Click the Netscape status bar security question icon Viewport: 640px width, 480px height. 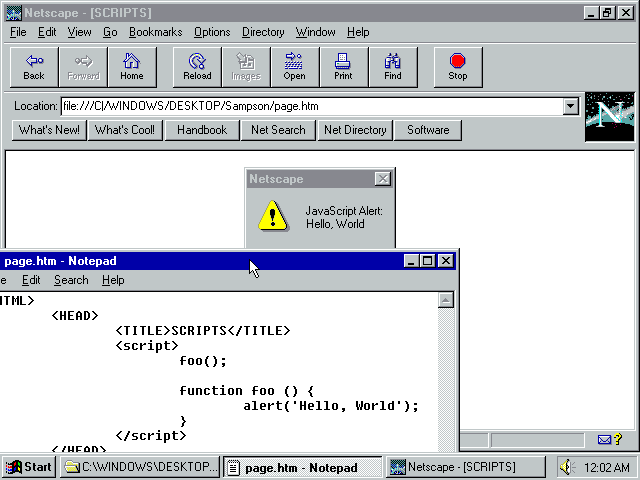click(618, 440)
